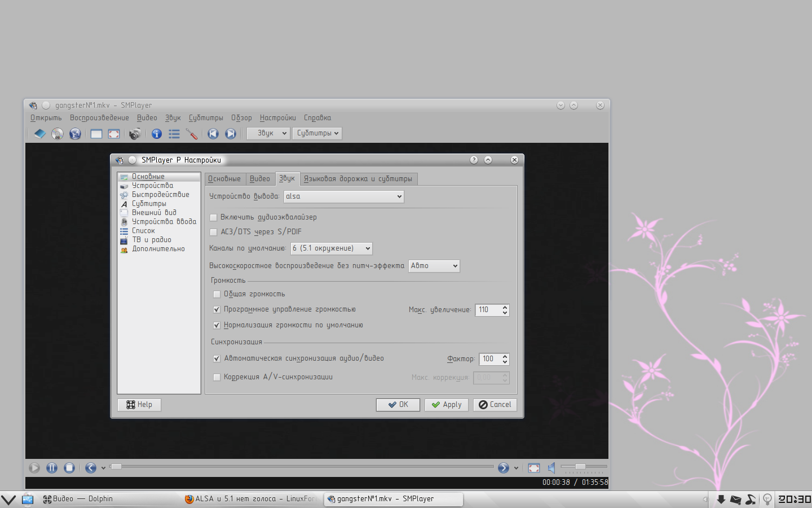
Task: Show file information via blue info icon
Action: tap(157, 134)
